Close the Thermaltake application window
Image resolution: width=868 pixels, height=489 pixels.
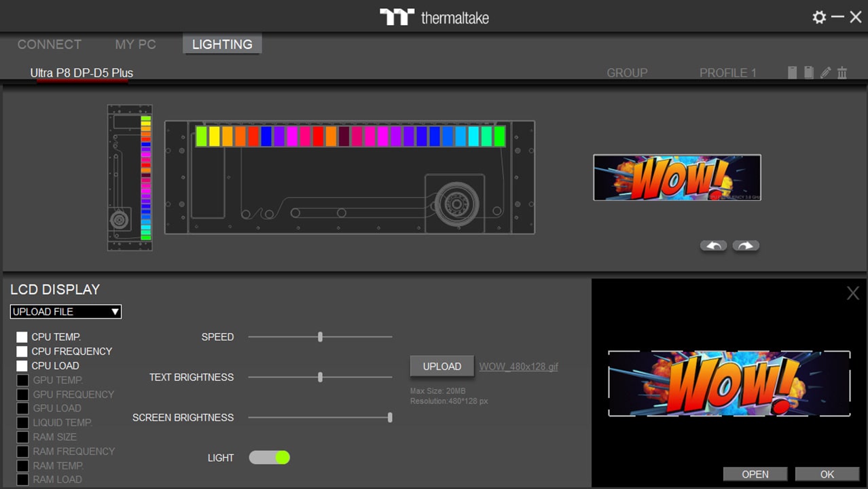[856, 17]
